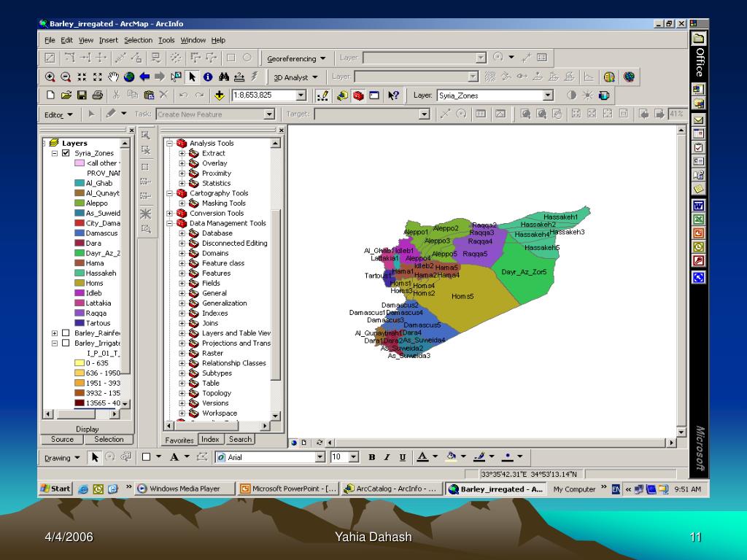Click the What's This help icon
The image size is (747, 560).
coord(393,96)
